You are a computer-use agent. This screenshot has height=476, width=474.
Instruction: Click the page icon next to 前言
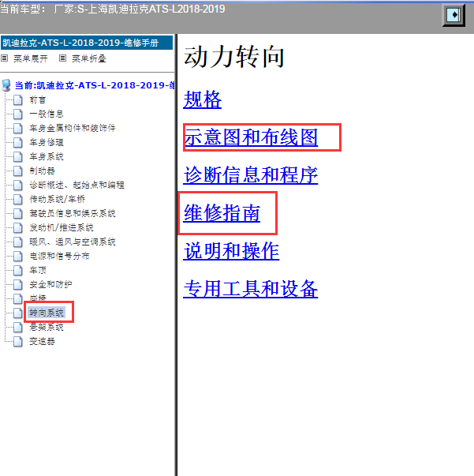pyautogui.click(x=18, y=99)
